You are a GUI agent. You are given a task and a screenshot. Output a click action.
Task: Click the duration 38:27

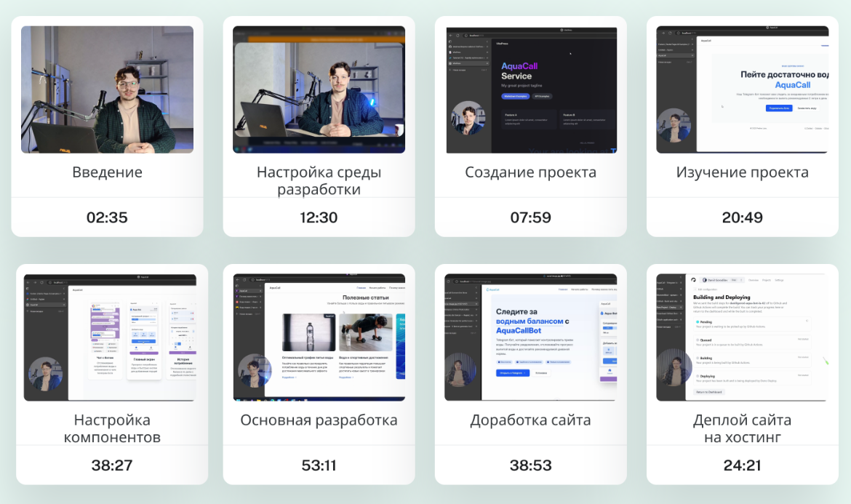112,465
